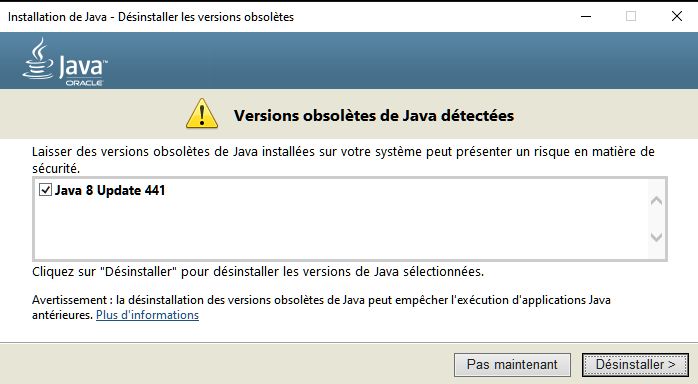This screenshot has width=698, height=384.
Task: Click heading Versions obsolètes de Java détectées
Action: coord(374,116)
